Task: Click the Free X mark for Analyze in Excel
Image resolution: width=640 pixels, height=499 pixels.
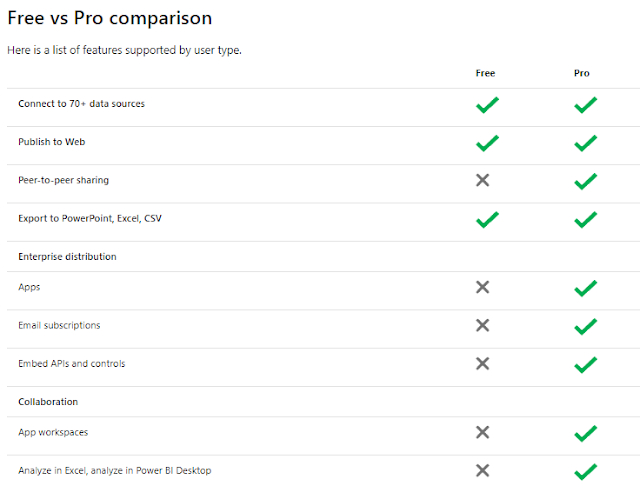Action: pos(483,470)
